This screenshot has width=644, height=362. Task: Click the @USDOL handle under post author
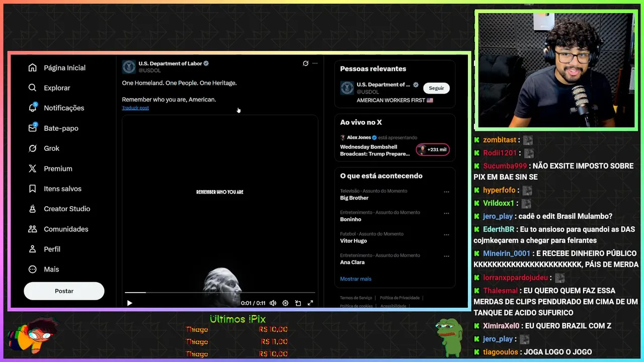pyautogui.click(x=149, y=70)
